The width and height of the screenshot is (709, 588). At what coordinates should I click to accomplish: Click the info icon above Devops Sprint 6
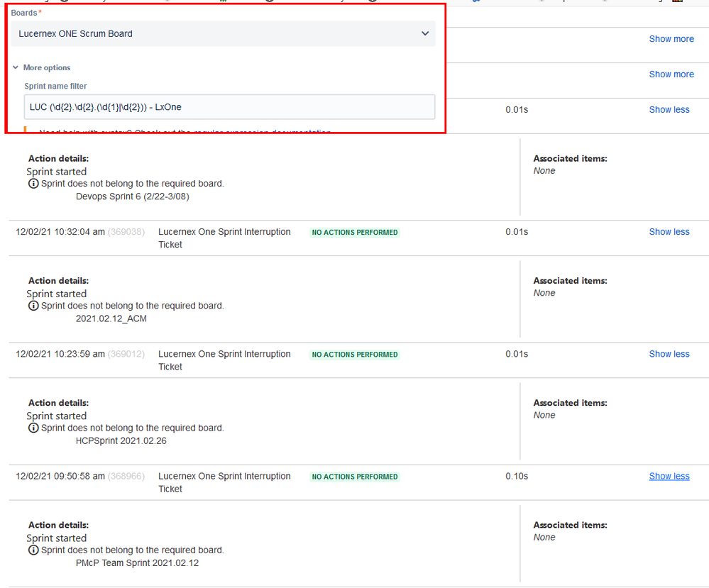(x=33, y=184)
